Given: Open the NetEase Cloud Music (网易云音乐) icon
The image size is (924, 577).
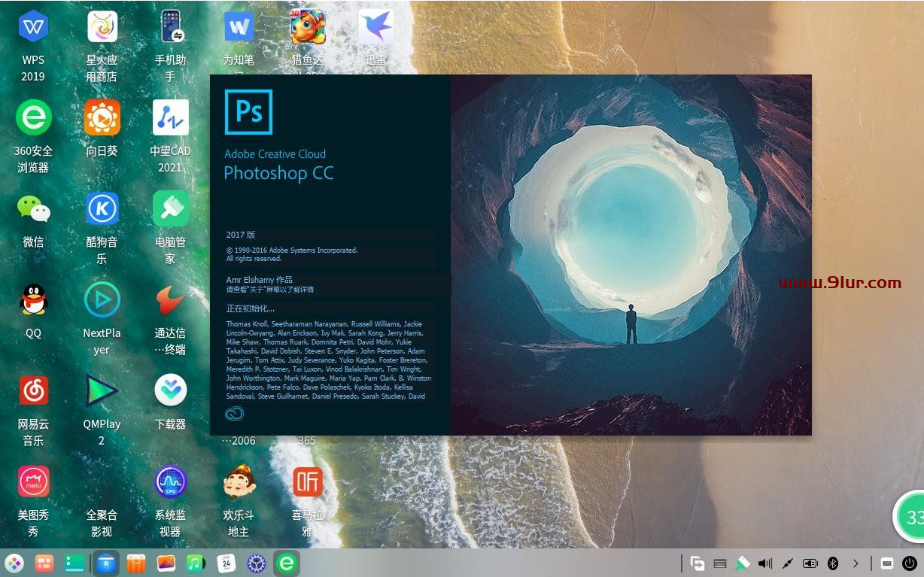Looking at the screenshot, I should [x=33, y=390].
